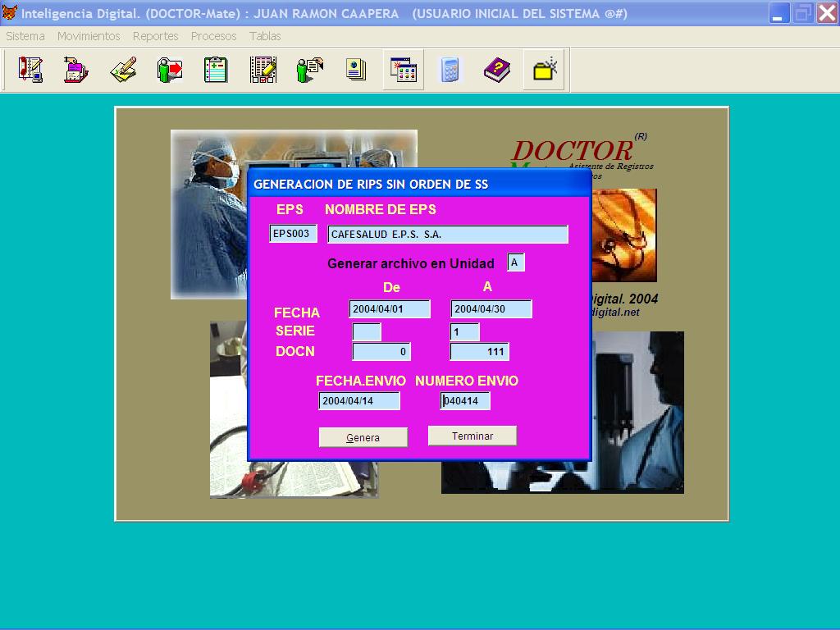Click the cascading windows toolbar icon
Image resolution: width=840 pixels, height=630 pixels.
pos(404,70)
